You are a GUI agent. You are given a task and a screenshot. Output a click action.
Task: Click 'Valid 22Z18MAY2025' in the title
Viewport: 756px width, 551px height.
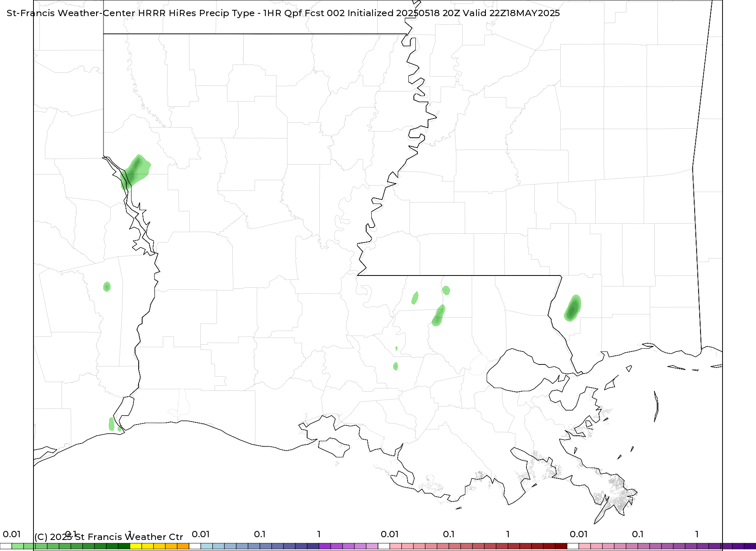[511, 13]
